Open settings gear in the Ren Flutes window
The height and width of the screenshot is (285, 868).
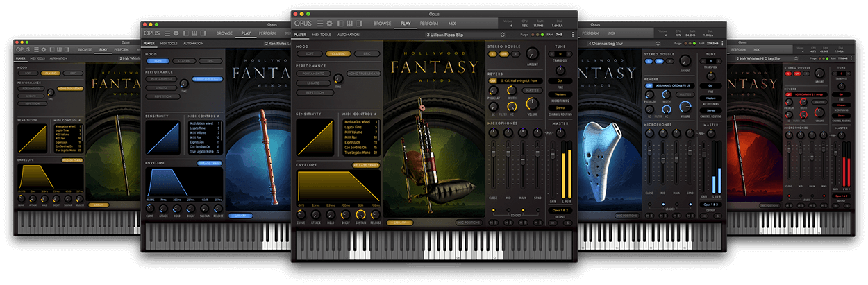(x=176, y=33)
